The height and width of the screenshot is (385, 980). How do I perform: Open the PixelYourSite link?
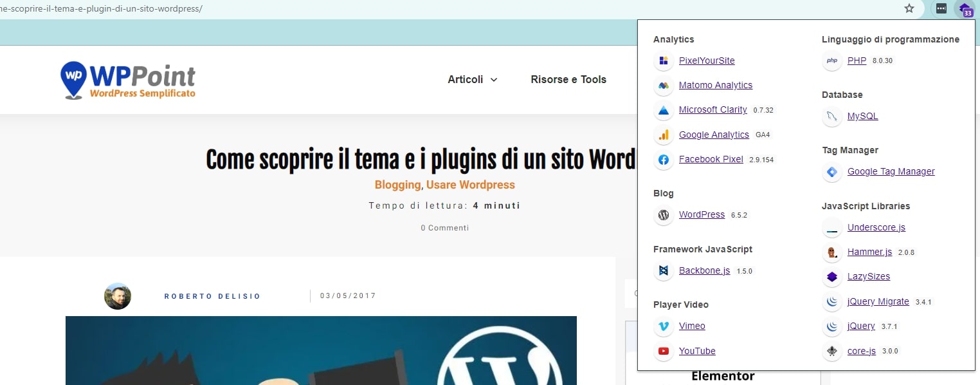[707, 61]
